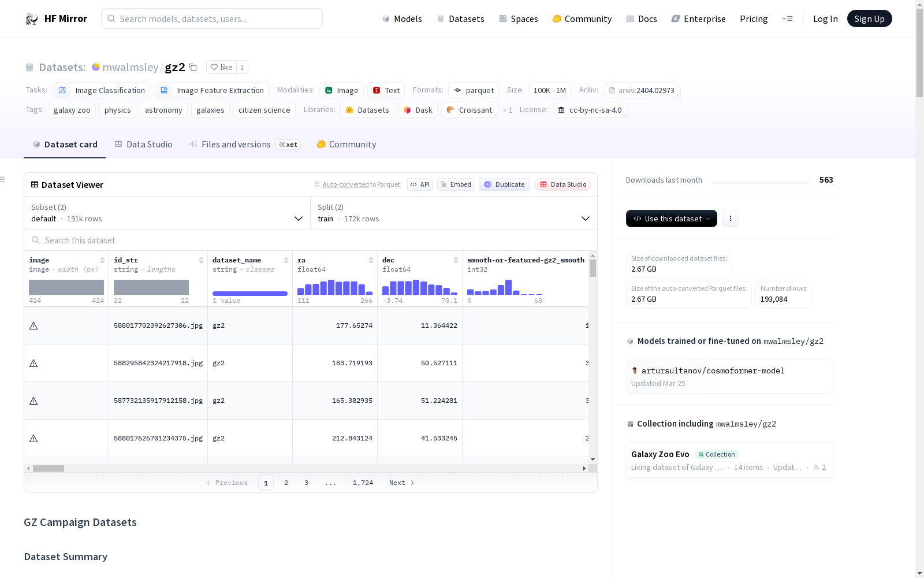Screen dimensions: 924x578
Task: Open the artursultanov/cosmoformer-model card
Action: pos(729,376)
